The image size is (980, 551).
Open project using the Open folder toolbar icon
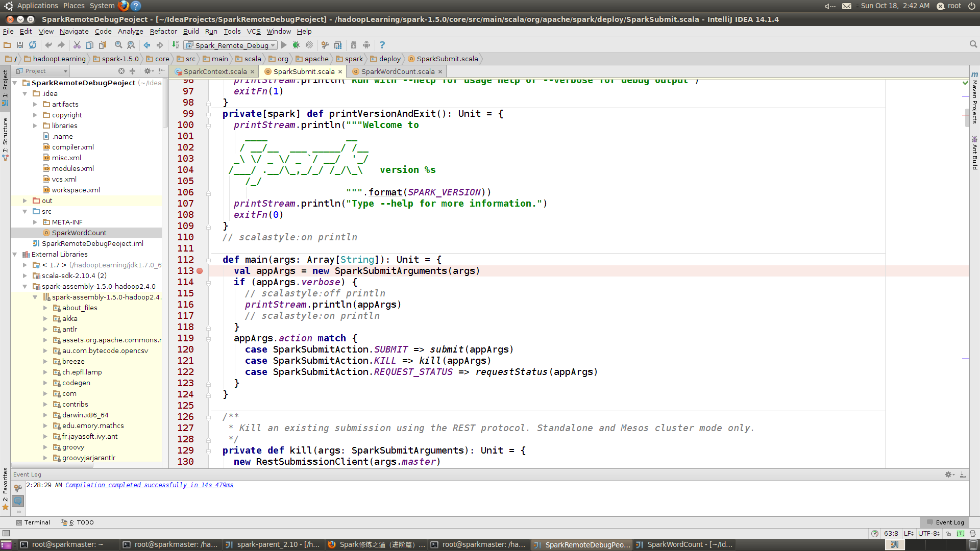click(7, 45)
